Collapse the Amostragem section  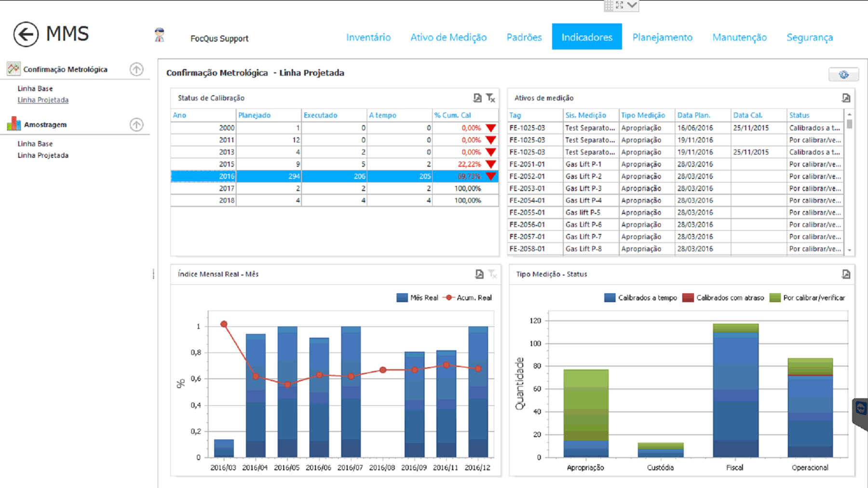click(136, 124)
